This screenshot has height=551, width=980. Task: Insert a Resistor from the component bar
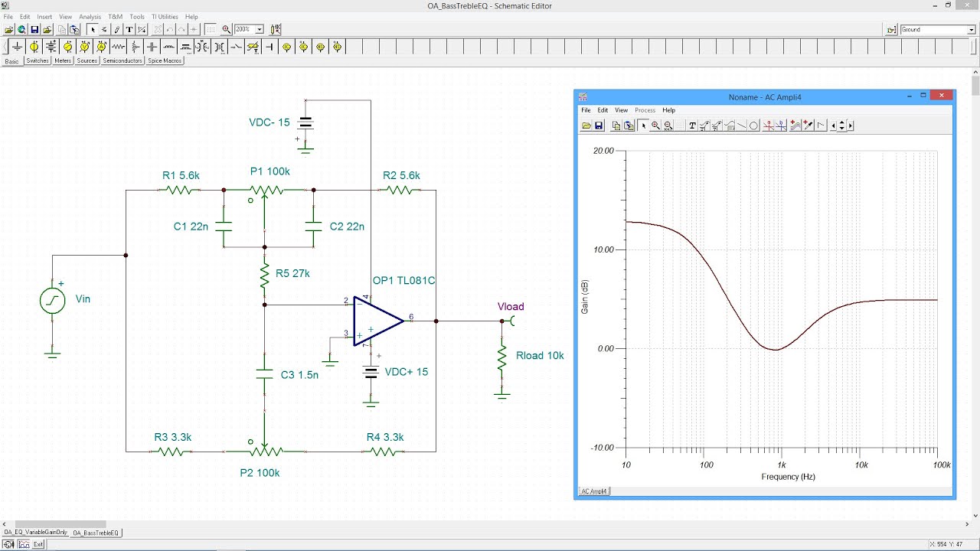point(118,47)
